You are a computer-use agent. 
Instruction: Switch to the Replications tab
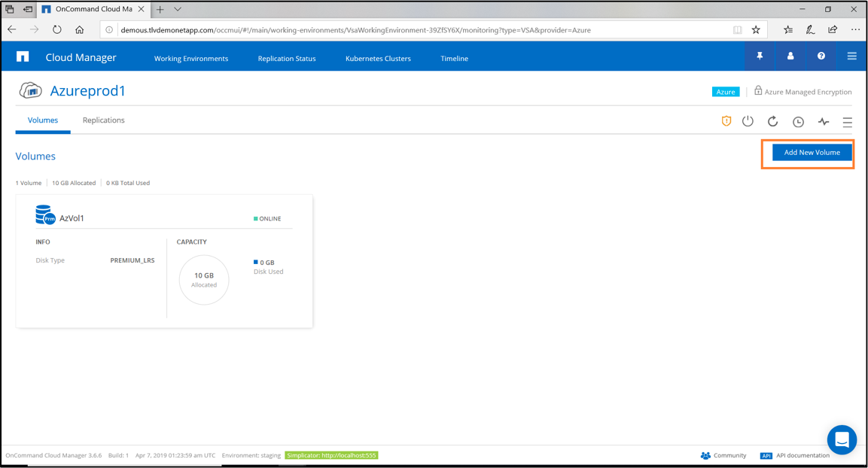click(104, 120)
